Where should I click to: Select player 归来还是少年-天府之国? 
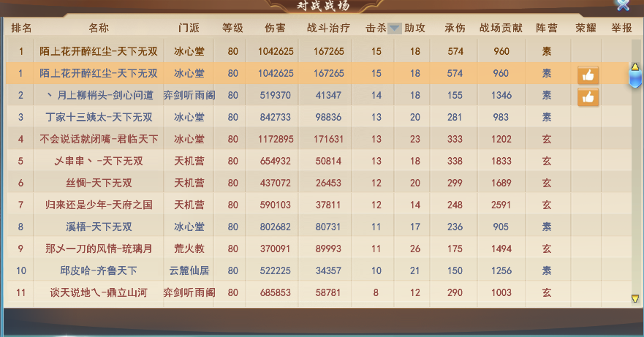(99, 205)
